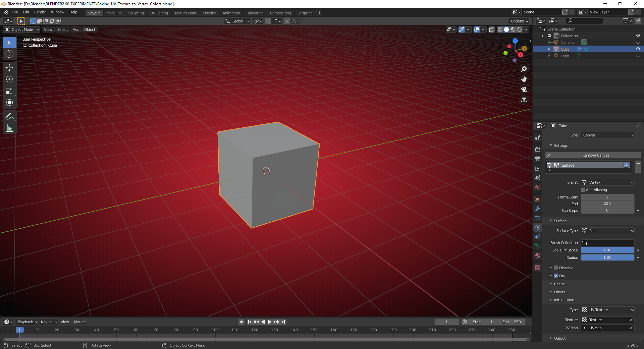The height and width of the screenshot is (349, 644).
Task: Open the Object Data properties tab
Action: coord(538,246)
